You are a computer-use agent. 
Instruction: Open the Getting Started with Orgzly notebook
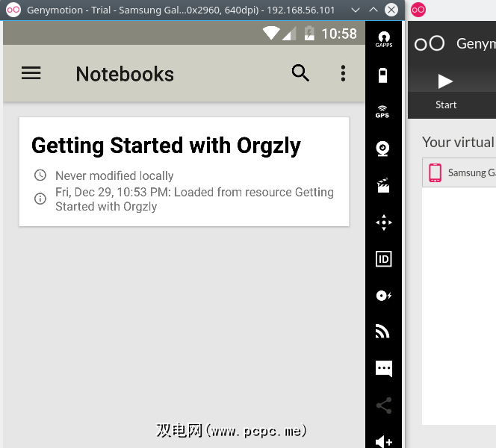point(184,172)
